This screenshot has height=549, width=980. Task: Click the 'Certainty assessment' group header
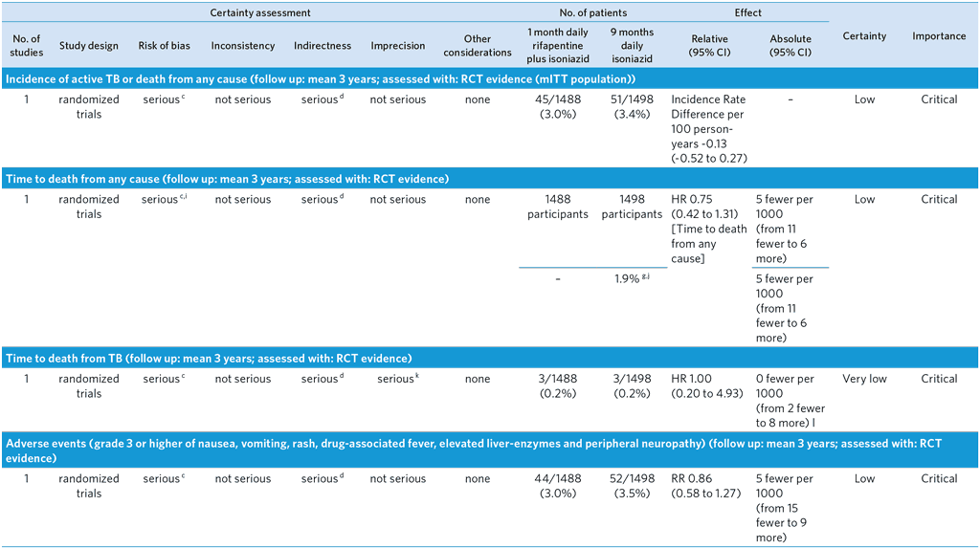[260, 13]
